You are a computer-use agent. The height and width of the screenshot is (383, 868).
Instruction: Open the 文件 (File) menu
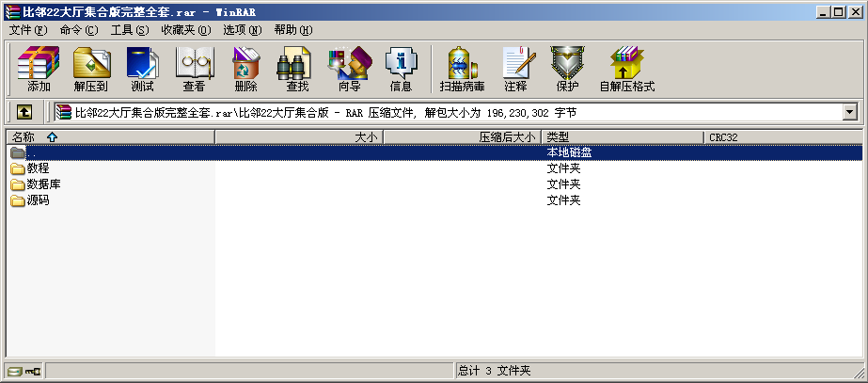tap(27, 30)
